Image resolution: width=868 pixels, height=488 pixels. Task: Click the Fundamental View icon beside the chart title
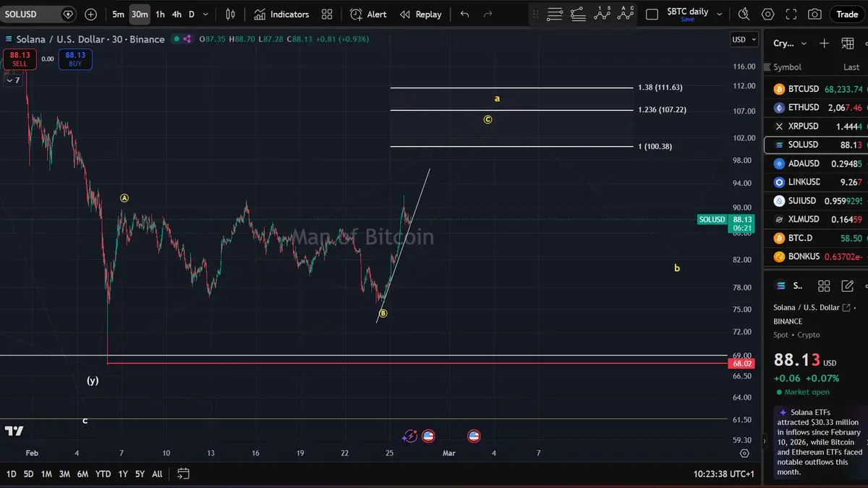[187, 39]
